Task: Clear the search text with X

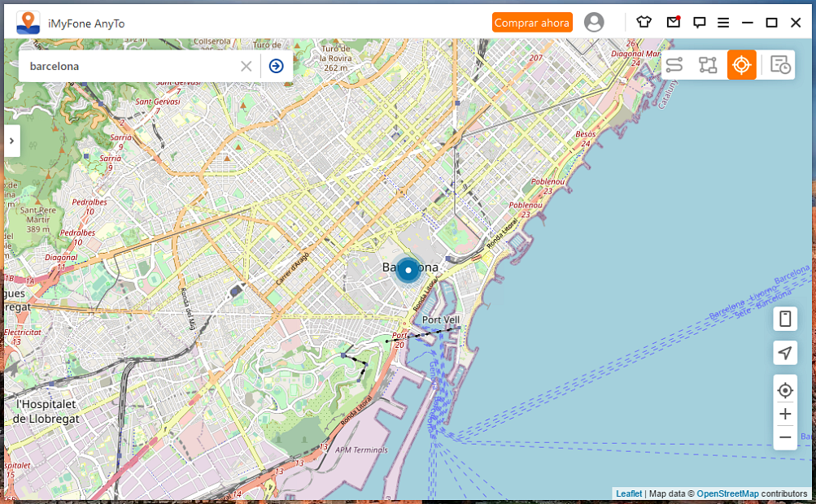Action: (247, 66)
